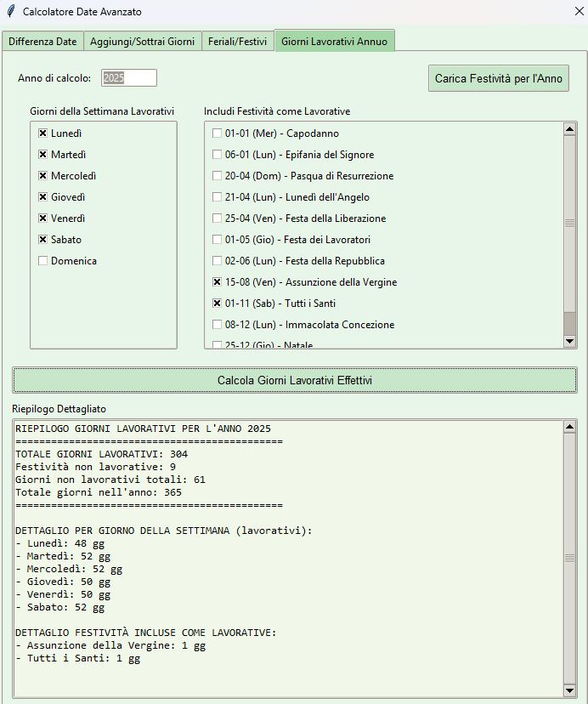588x704 pixels.
Task: Click the summary scrollbar down arrow
Action: pyautogui.click(x=569, y=690)
